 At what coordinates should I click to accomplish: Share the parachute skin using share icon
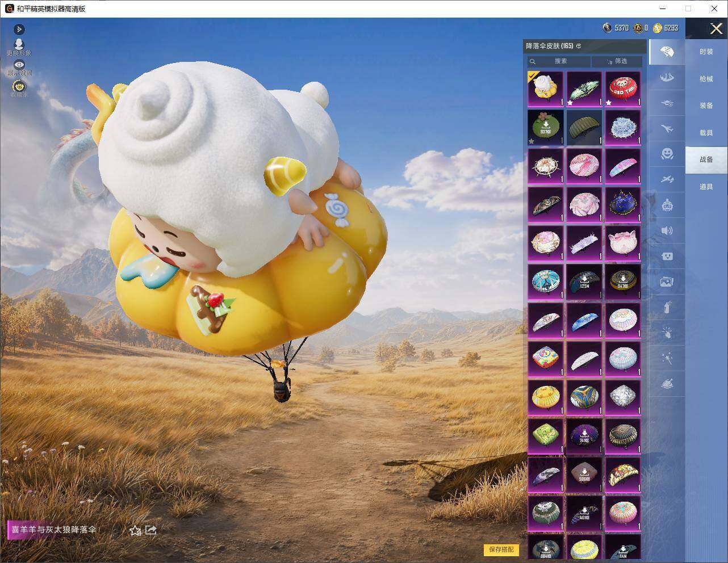[x=151, y=530]
